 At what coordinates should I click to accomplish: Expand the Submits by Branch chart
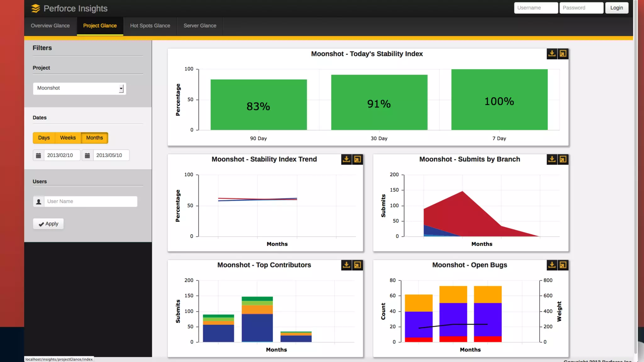coord(563,159)
